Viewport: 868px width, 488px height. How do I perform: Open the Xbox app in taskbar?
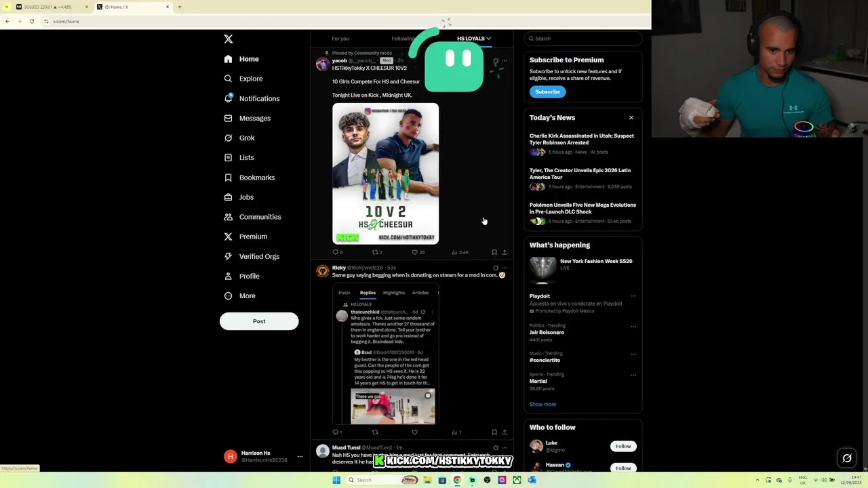517,480
